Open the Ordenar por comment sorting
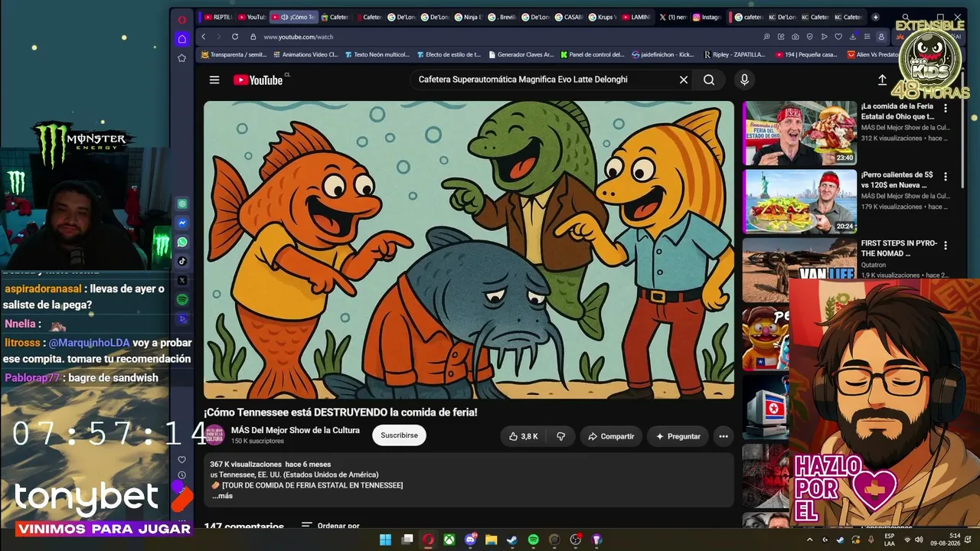The height and width of the screenshot is (551, 980). pyautogui.click(x=331, y=526)
